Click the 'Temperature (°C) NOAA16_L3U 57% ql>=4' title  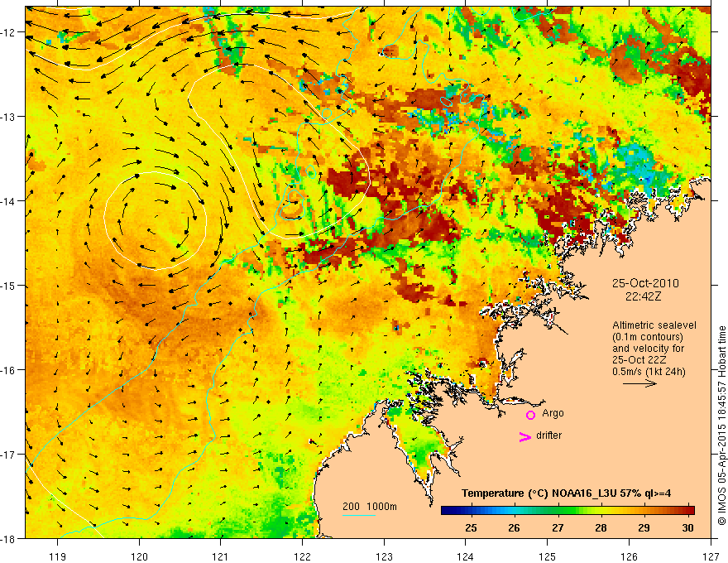[567, 493]
